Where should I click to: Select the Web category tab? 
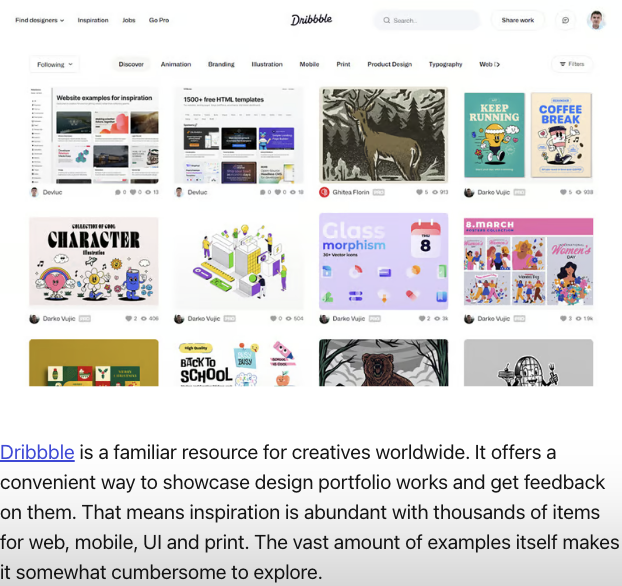click(486, 64)
